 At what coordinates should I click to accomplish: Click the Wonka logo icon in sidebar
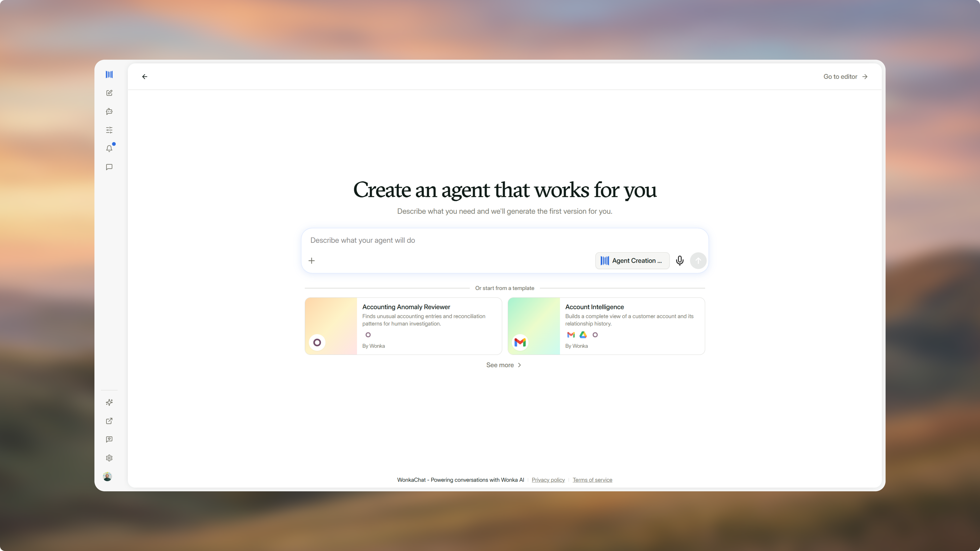(x=109, y=74)
